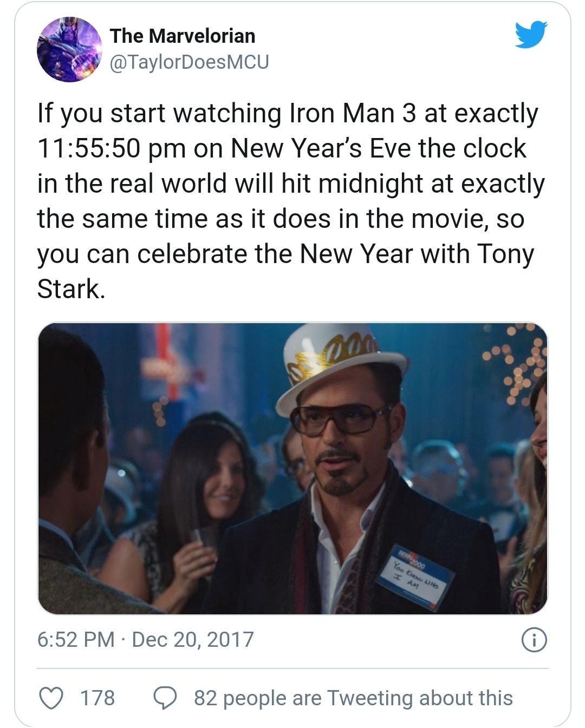The height and width of the screenshot is (728, 585).
Task: Click "The Marvelorian" display name
Action: click(182, 36)
